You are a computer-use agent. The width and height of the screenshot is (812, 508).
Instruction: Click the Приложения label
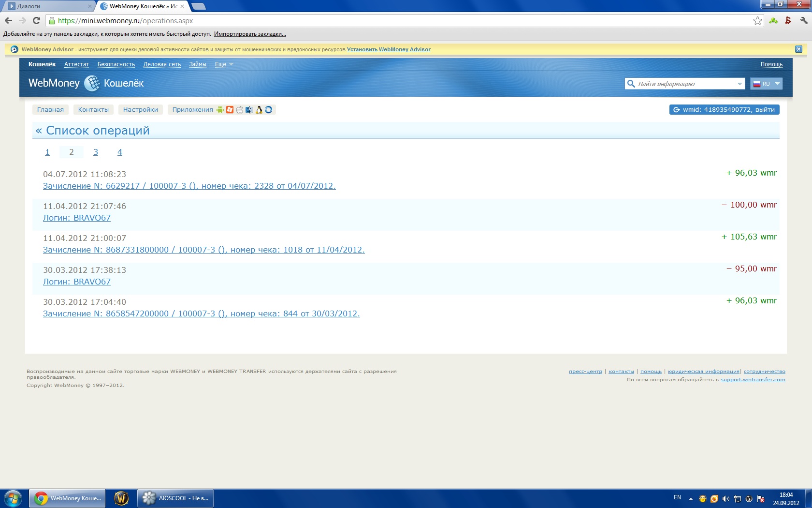(192, 110)
